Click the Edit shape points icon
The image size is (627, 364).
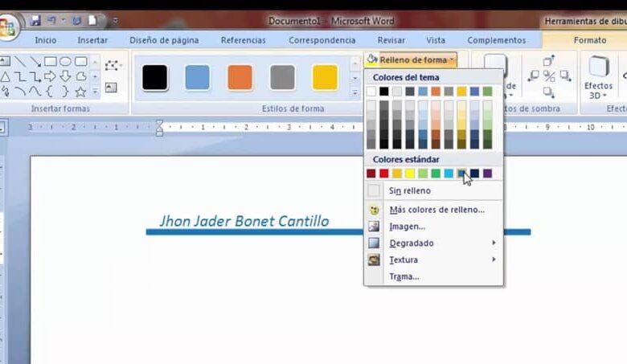pos(113,65)
